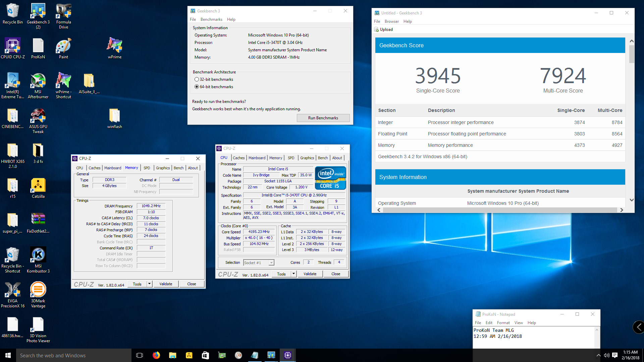Launch the Paint desktop shortcut
644x362 pixels.
coord(64,48)
